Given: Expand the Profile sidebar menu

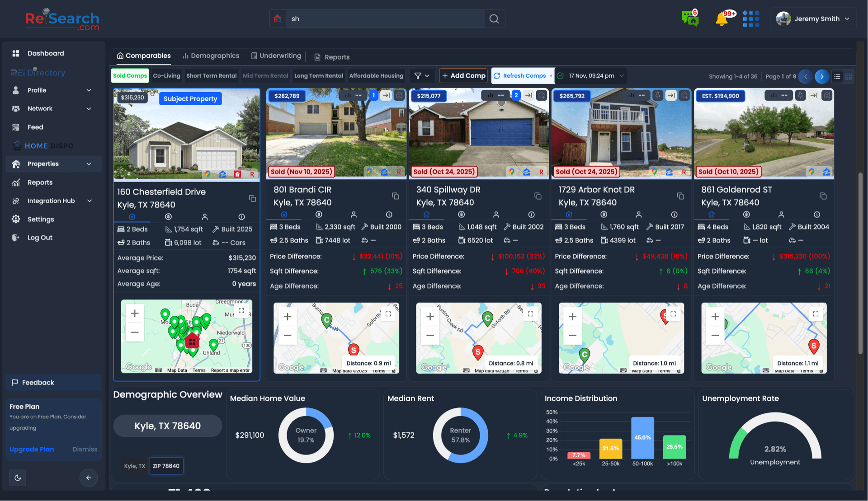Looking at the screenshot, I should tap(53, 90).
